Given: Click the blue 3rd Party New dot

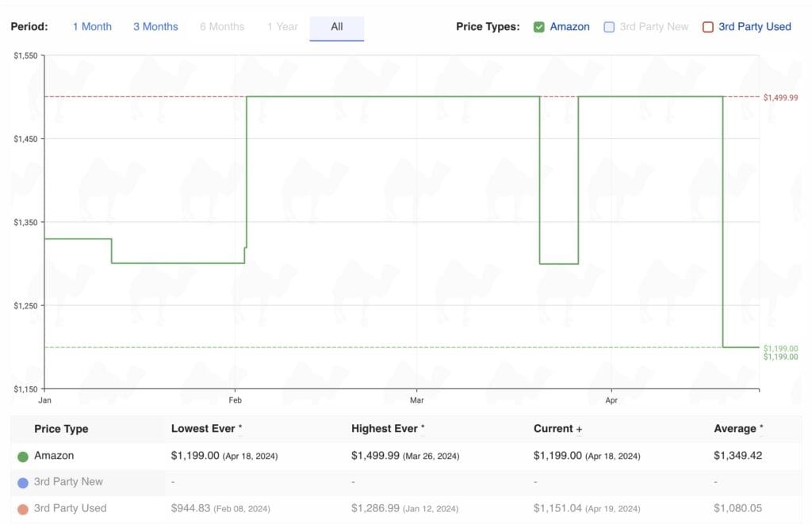Looking at the screenshot, I should coord(22,483).
